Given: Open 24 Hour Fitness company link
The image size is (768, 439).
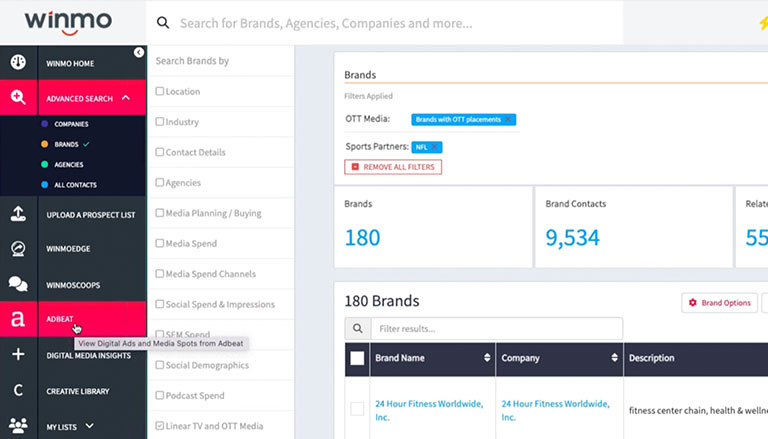Looking at the screenshot, I should (x=555, y=410).
